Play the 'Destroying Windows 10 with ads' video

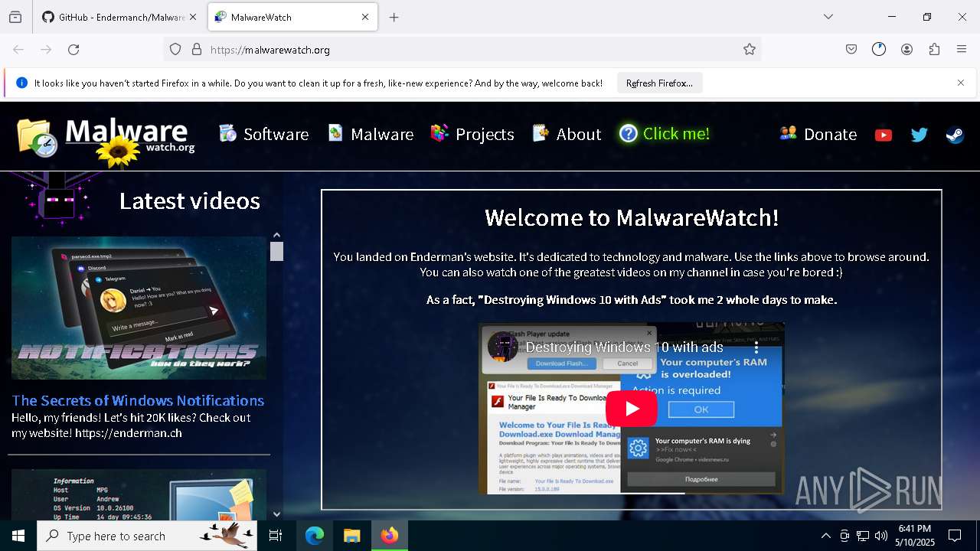632,409
